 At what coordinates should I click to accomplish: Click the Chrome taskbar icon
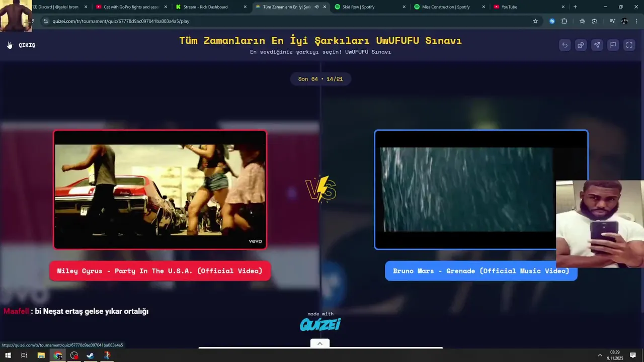tap(58, 355)
